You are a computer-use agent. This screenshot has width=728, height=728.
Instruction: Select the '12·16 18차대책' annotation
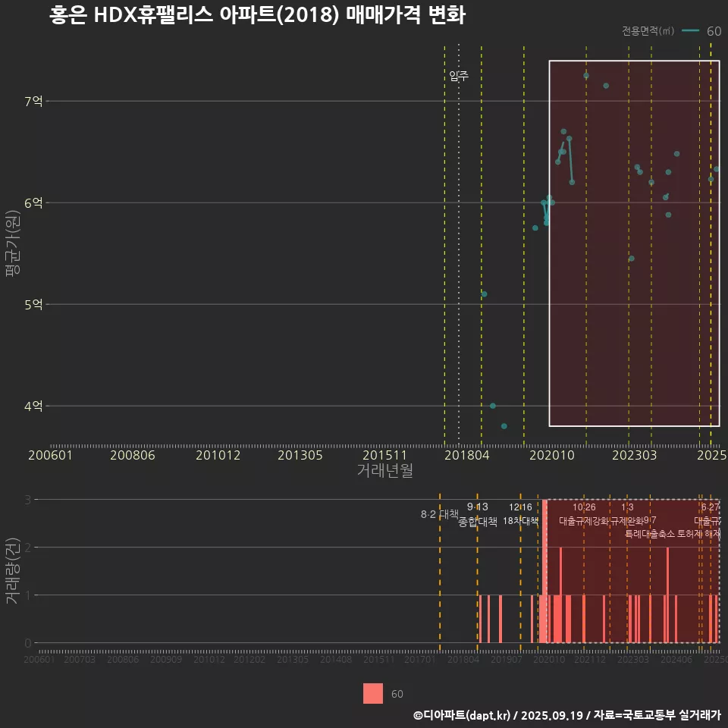click(520, 514)
